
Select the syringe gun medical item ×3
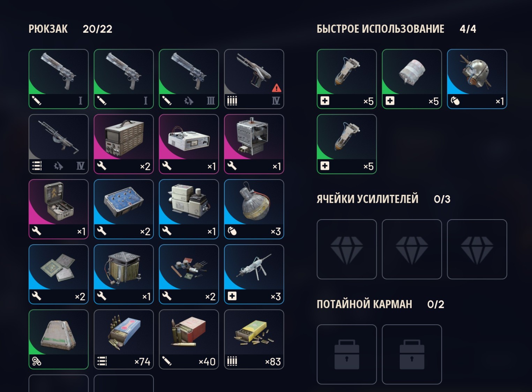click(254, 274)
